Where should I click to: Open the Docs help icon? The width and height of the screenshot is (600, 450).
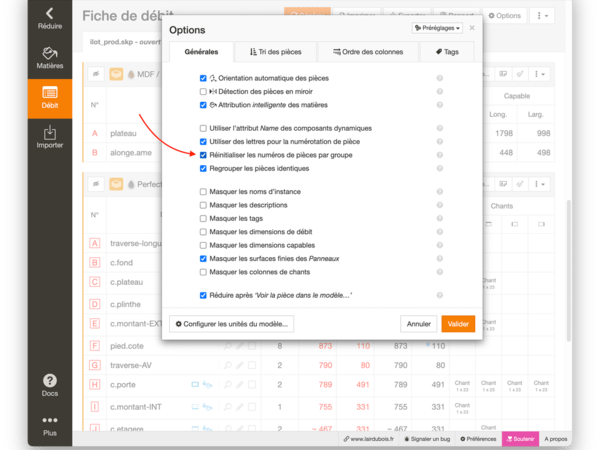[49, 384]
